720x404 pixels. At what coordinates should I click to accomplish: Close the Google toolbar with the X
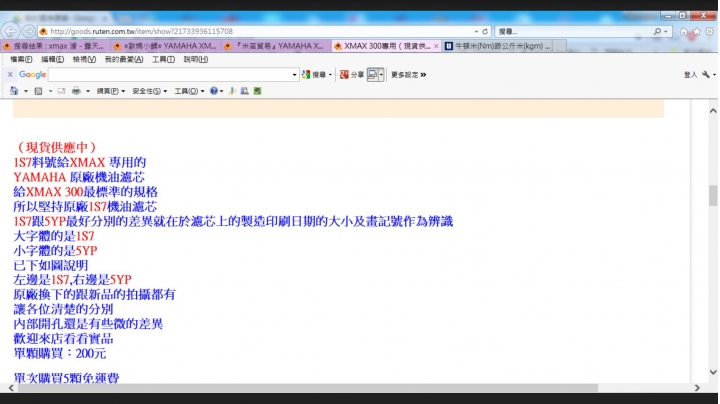tap(10, 74)
